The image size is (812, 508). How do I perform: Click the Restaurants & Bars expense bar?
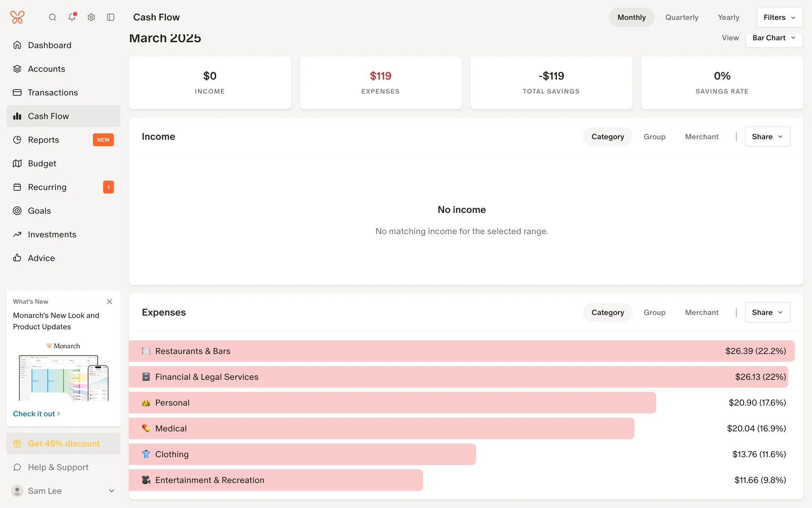click(461, 351)
